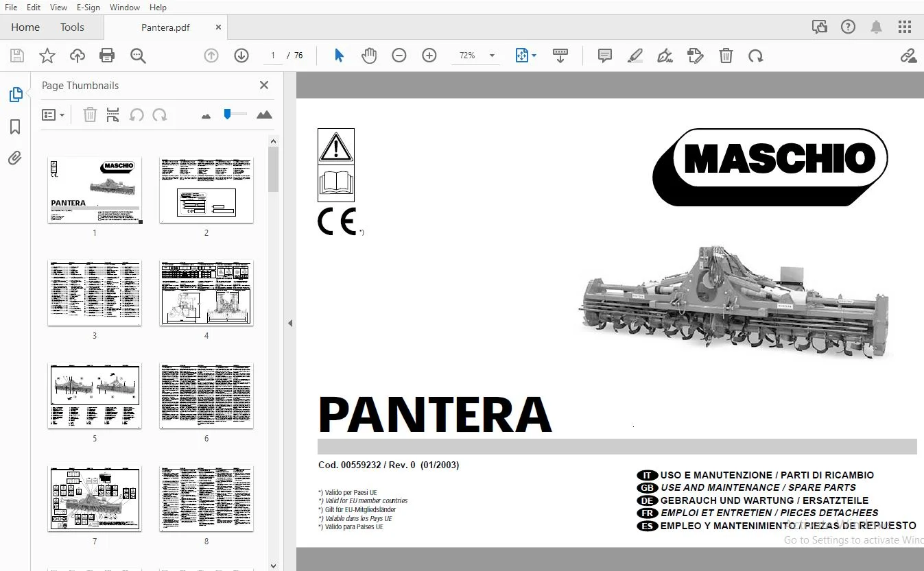Image resolution: width=924 pixels, height=571 pixels.
Task: Open the sign document pen tool
Action: [665, 56]
